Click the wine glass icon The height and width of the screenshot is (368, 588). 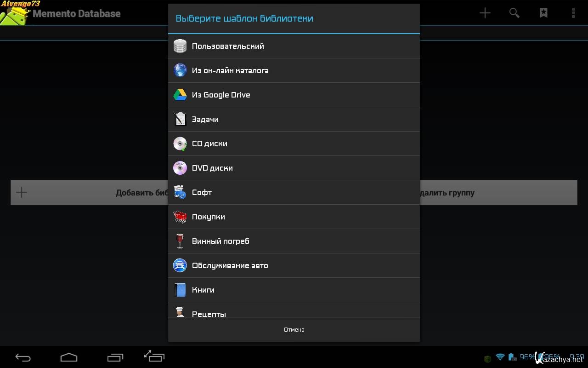tap(180, 241)
